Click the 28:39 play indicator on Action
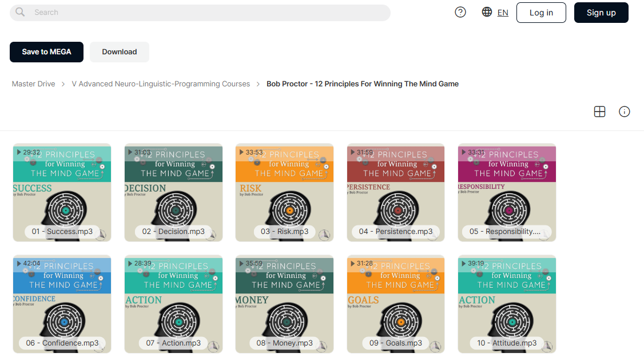This screenshot has width=644, height=361. [x=140, y=264]
